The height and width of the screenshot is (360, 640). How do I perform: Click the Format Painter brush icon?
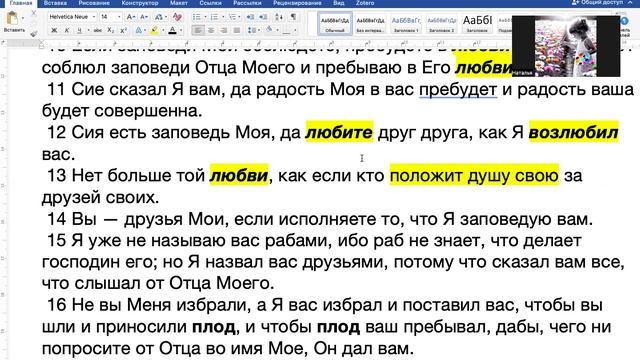(x=34, y=33)
